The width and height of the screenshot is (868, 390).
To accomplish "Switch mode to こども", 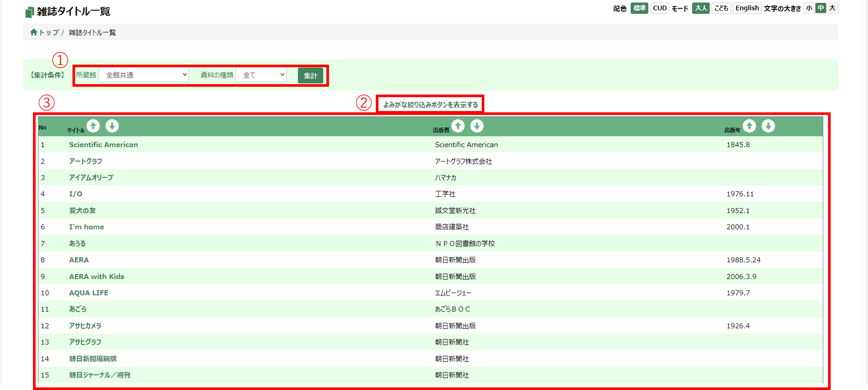I will tap(721, 8).
